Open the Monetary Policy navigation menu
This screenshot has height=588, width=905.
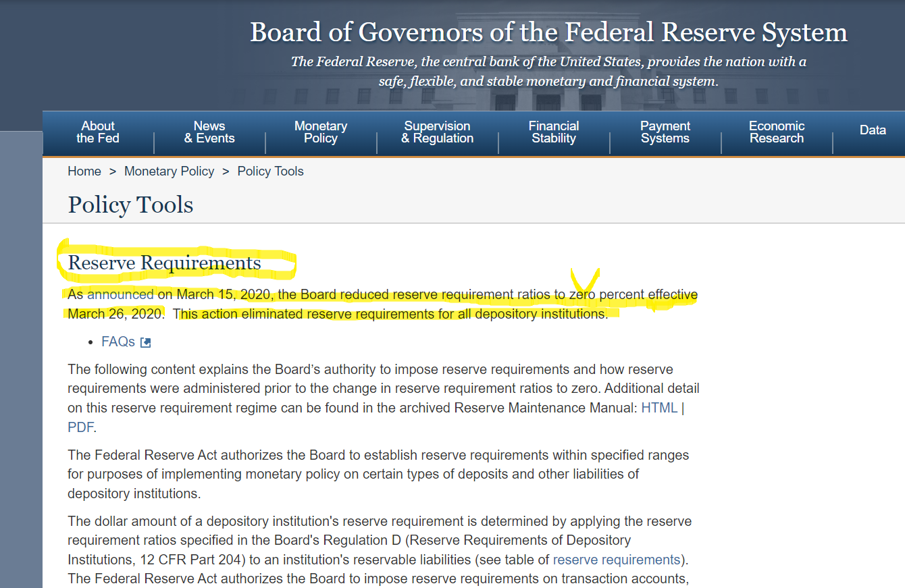pyautogui.click(x=321, y=132)
